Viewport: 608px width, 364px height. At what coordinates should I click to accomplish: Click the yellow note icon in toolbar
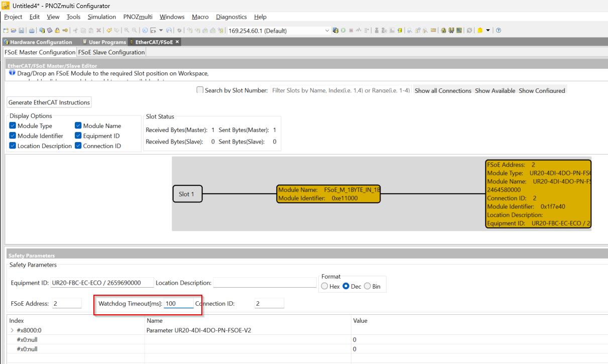(x=480, y=31)
